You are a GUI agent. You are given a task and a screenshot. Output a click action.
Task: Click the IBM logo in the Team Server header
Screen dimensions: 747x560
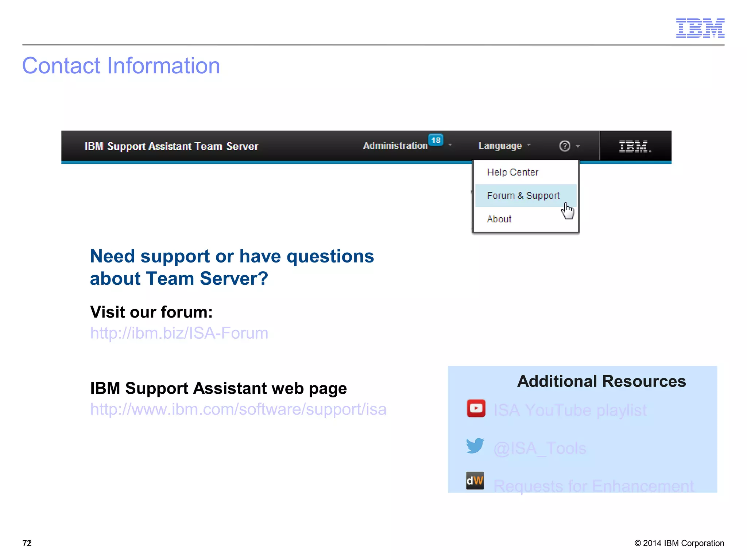[635, 147]
